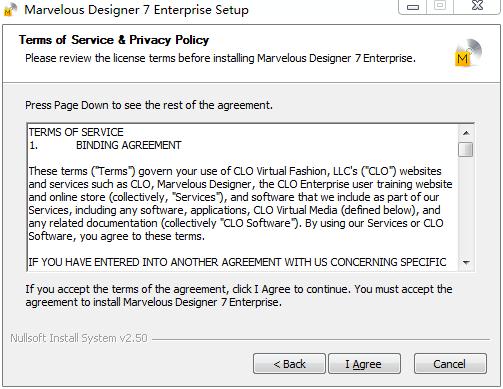Click the Marvelous Designer 7 Enterprise Setup title

tap(136, 10)
